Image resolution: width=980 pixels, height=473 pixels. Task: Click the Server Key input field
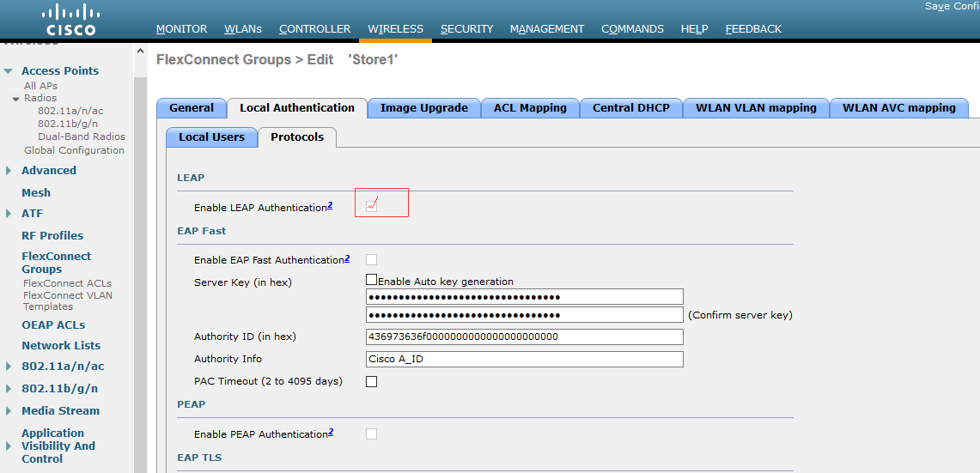[525, 296]
